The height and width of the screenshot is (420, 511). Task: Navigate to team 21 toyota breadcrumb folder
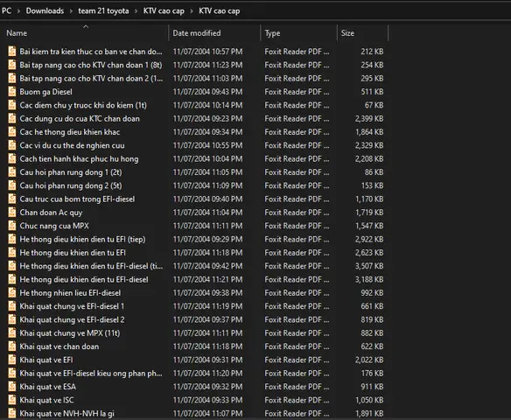click(103, 10)
